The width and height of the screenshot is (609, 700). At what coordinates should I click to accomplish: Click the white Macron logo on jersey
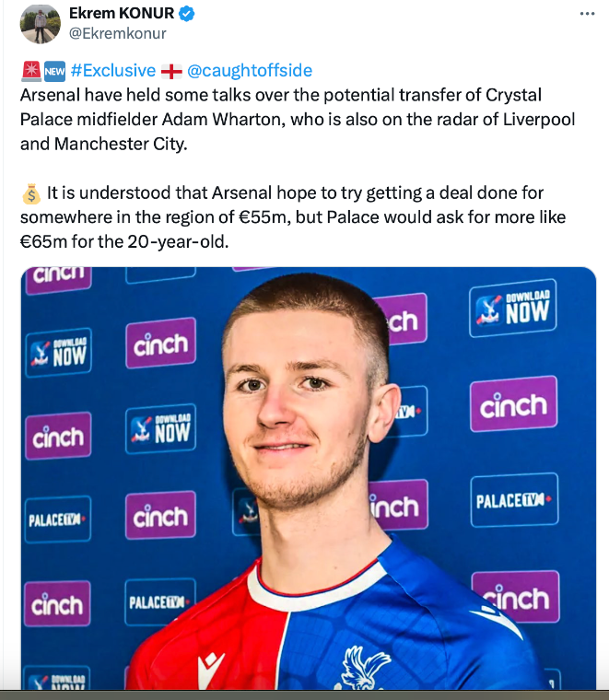210,670
